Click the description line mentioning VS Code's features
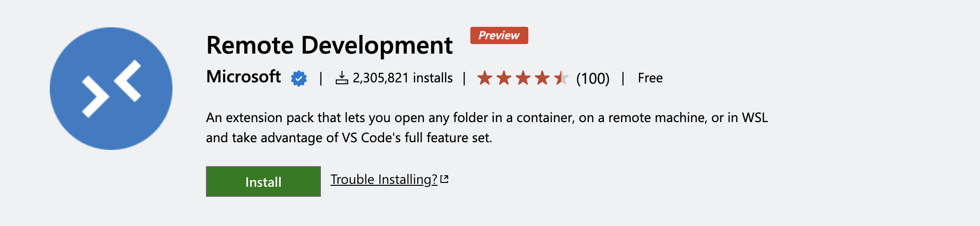The width and height of the screenshot is (980, 226). pos(349,138)
